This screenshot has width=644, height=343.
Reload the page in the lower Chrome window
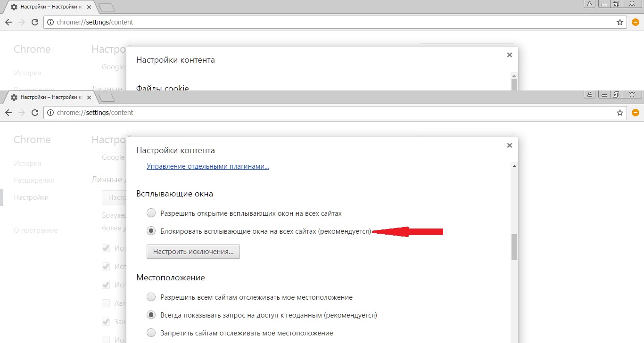point(35,113)
